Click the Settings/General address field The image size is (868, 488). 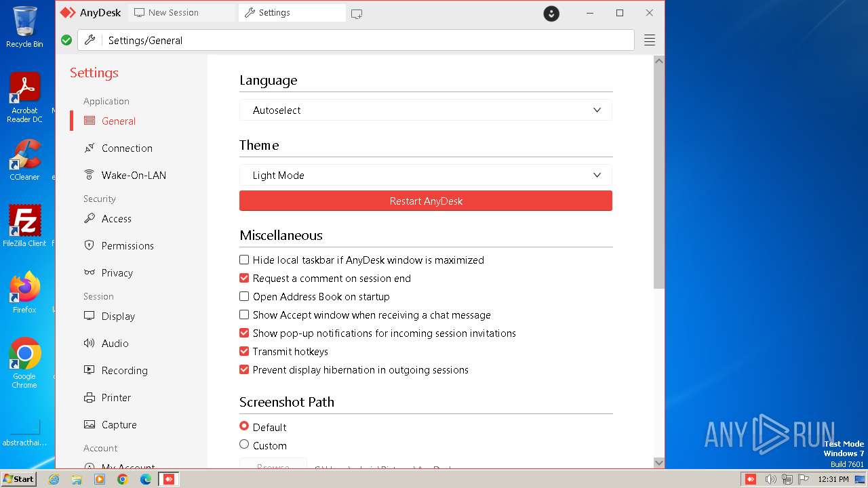click(x=356, y=40)
